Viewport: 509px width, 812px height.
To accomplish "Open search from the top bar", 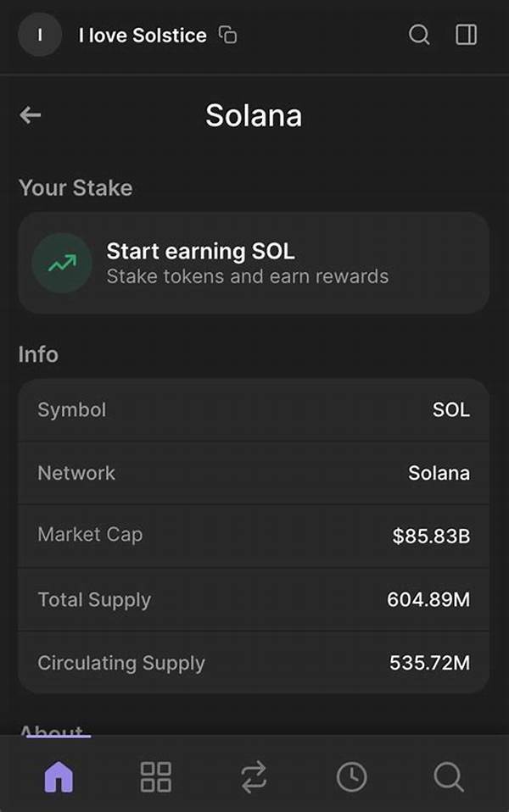I will pos(419,35).
